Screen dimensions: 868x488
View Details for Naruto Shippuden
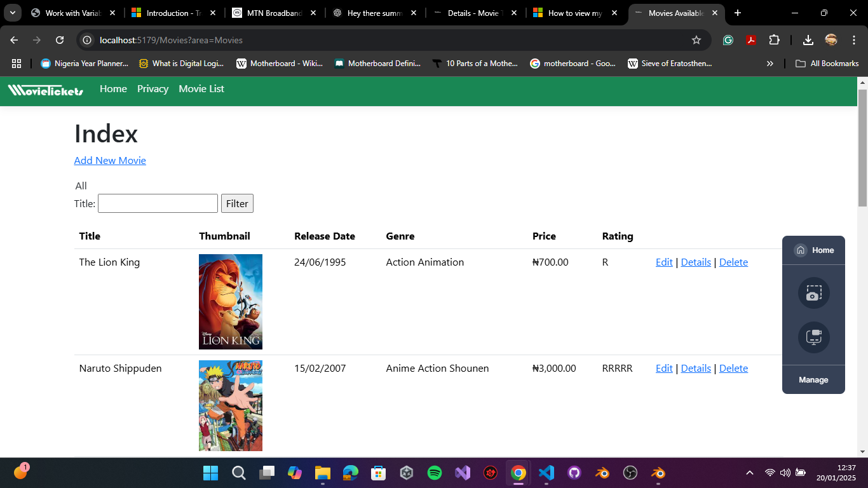[x=696, y=369]
